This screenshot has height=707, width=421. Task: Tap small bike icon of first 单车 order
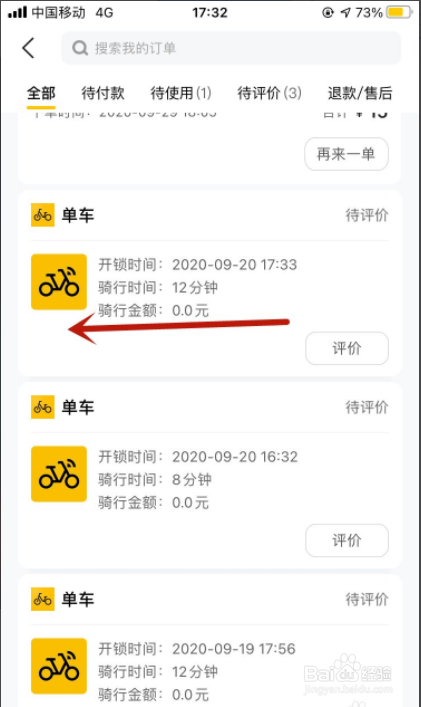42,215
